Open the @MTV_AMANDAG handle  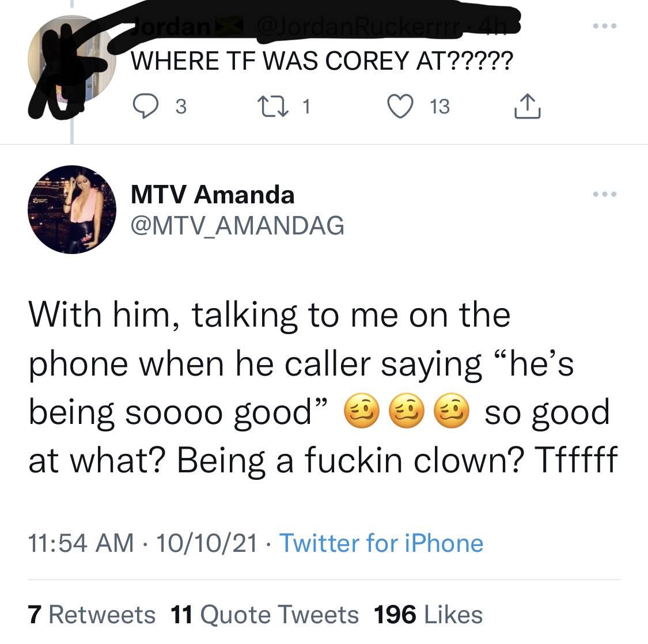click(x=237, y=225)
